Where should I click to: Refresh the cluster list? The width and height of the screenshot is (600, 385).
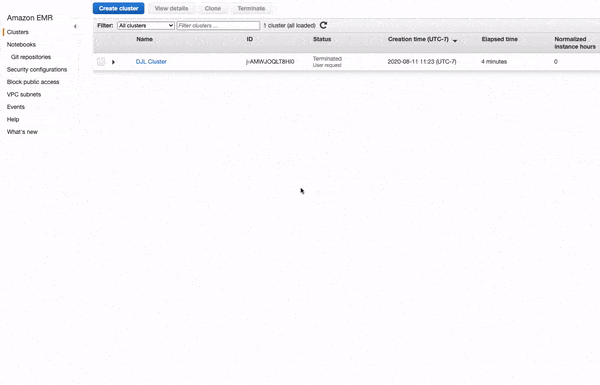coord(323,25)
